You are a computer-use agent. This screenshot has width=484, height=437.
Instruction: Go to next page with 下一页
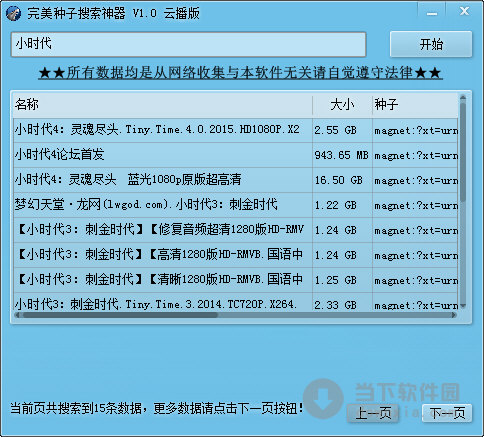(x=447, y=413)
